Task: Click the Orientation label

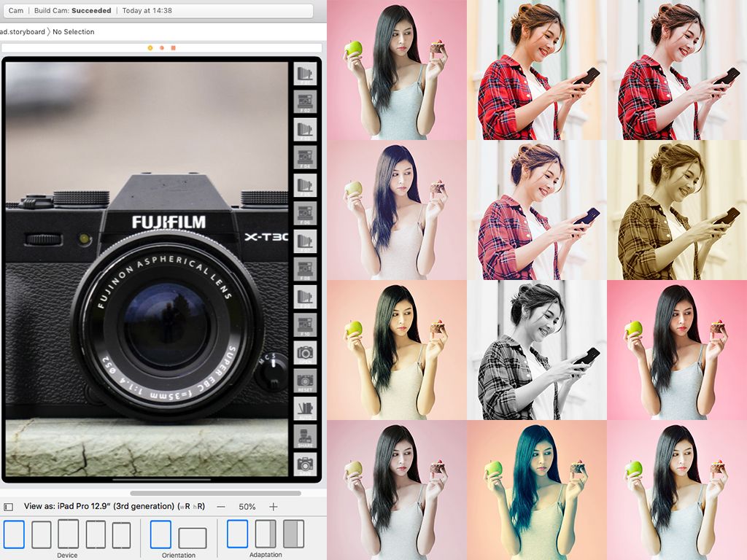Action: click(x=179, y=555)
